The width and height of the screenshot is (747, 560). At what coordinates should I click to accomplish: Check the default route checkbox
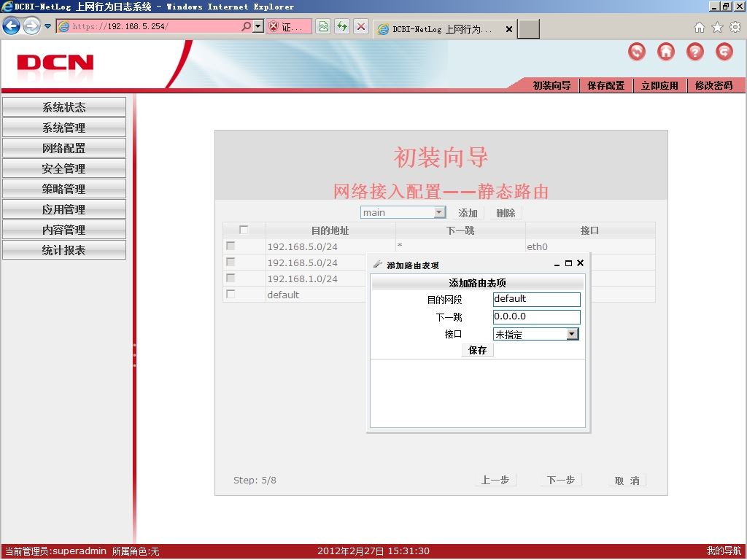pyautogui.click(x=231, y=294)
